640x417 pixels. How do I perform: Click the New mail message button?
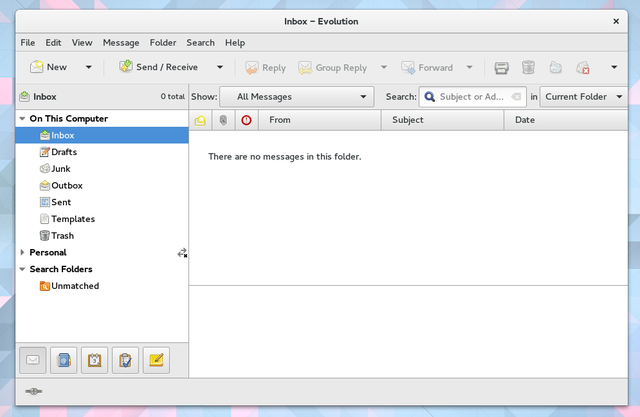(x=48, y=67)
